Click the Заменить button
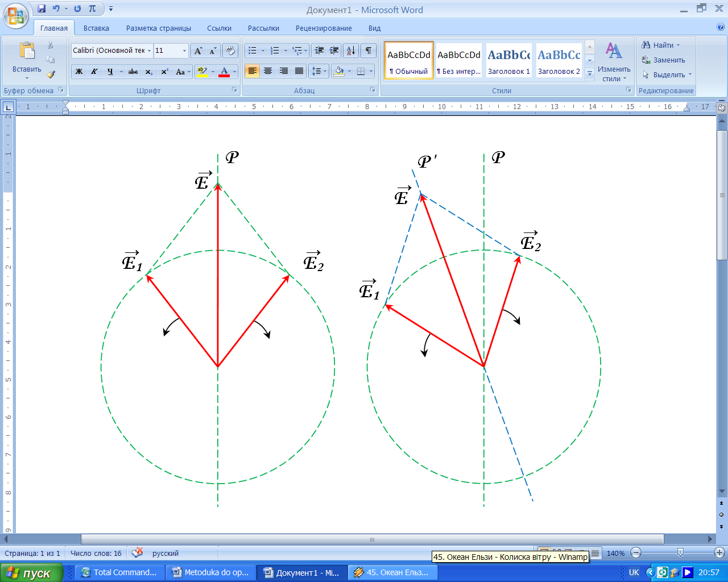The height and width of the screenshot is (582, 728). (x=663, y=60)
